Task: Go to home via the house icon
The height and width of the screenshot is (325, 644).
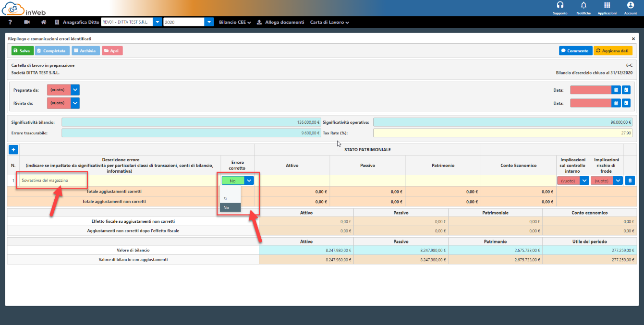Action: point(44,22)
